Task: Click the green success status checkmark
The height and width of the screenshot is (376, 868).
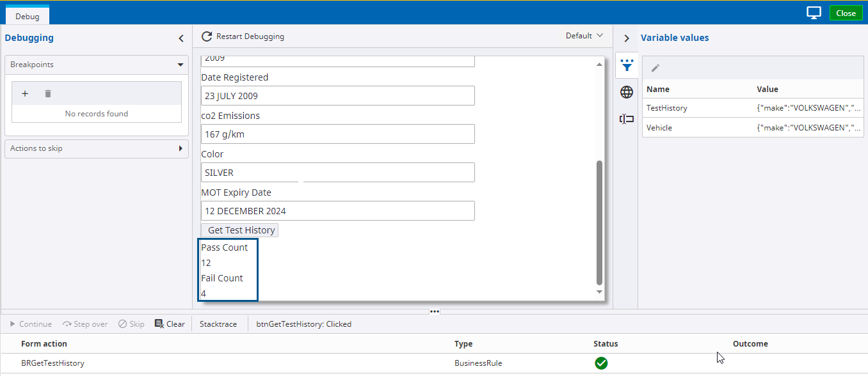Action: (601, 363)
